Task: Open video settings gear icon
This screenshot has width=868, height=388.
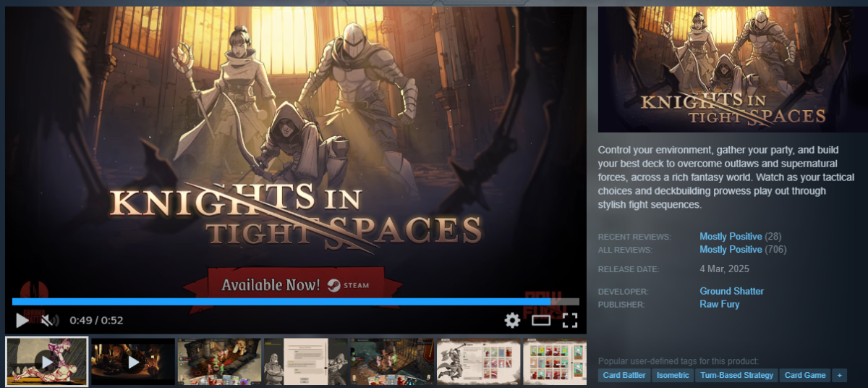Action: click(512, 320)
